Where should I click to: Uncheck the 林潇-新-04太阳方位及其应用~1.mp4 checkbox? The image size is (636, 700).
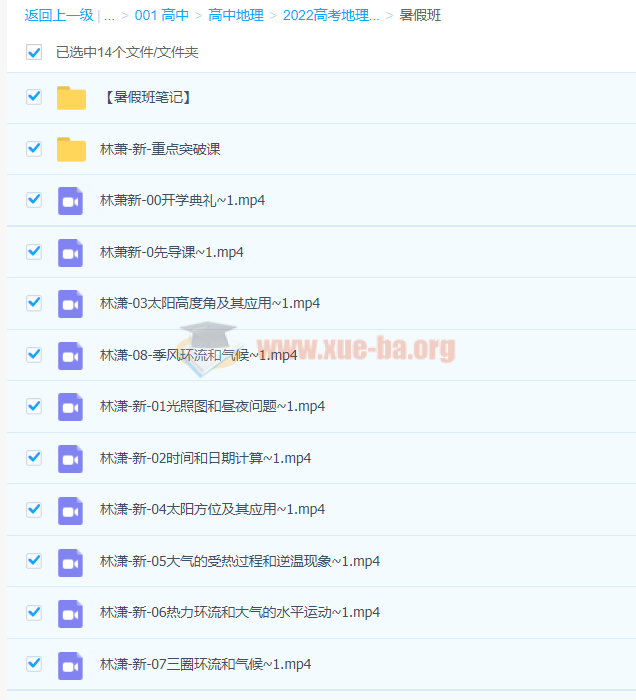pos(34,509)
